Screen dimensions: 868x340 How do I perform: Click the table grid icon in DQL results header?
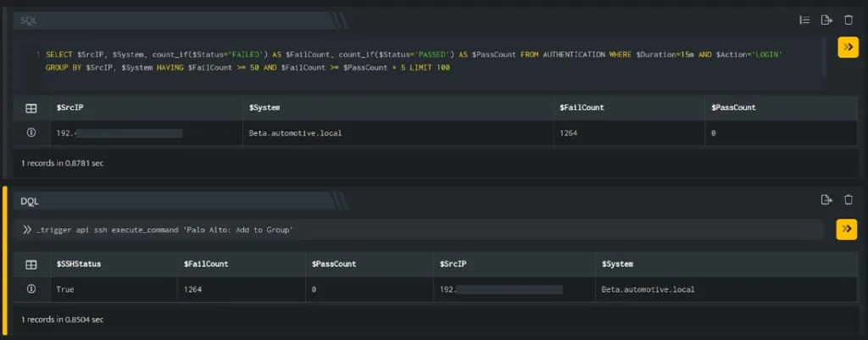coord(31,265)
